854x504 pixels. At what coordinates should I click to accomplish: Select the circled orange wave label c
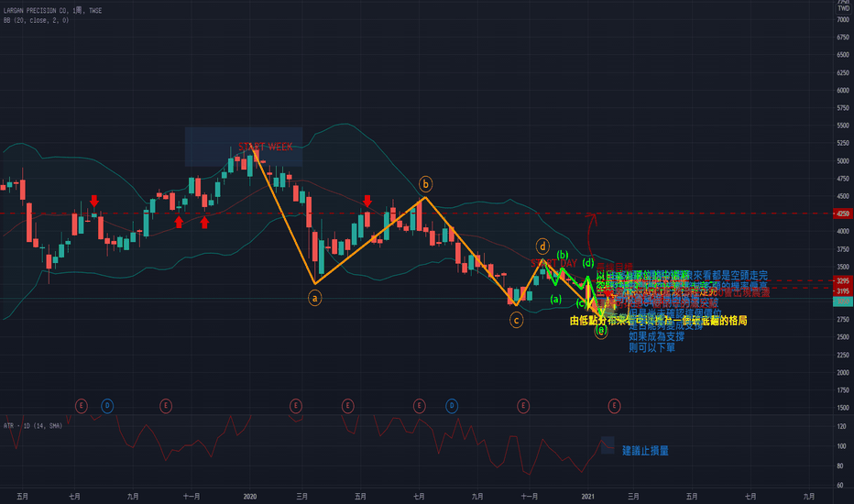tap(516, 320)
